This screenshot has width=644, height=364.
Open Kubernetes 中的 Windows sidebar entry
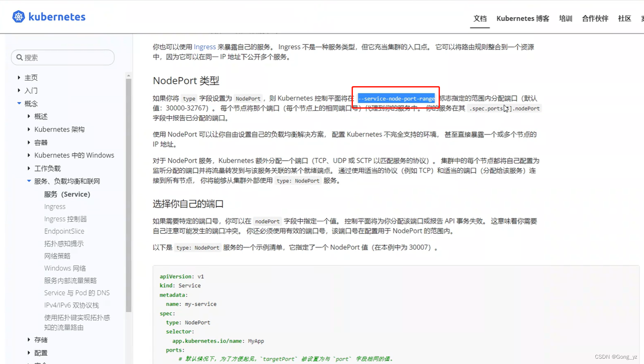pos(74,155)
